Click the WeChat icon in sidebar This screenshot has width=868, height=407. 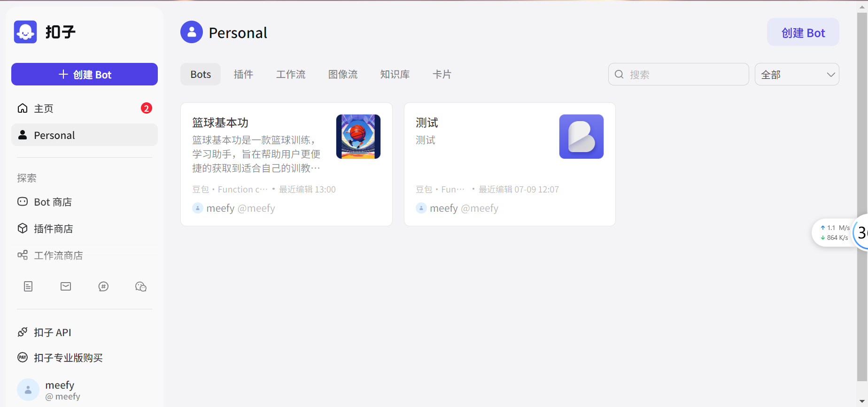click(141, 286)
